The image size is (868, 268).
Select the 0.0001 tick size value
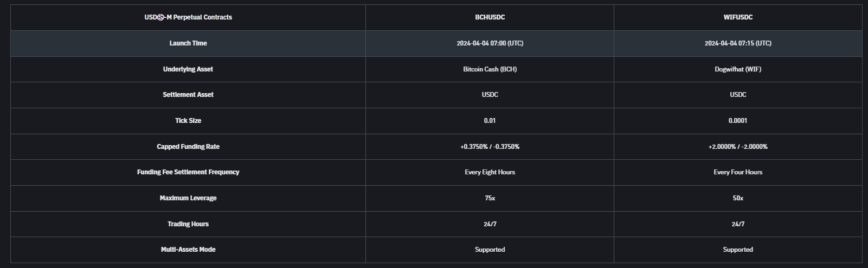click(738, 121)
